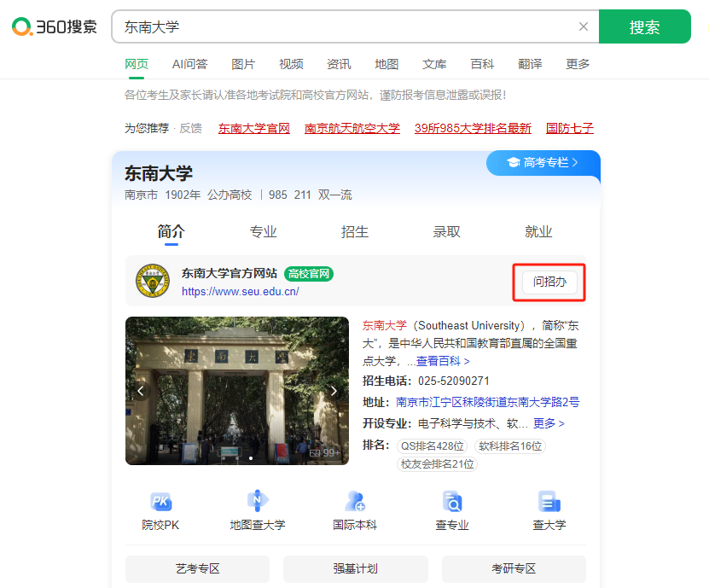The width and height of the screenshot is (709, 588).
Task: Open the 南京航天航空大学 suggestion link
Action: pos(352,129)
